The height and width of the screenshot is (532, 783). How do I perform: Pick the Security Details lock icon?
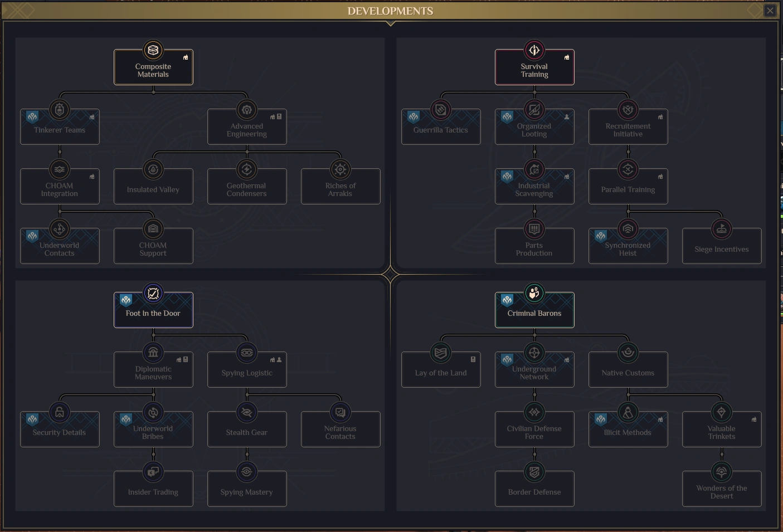pyautogui.click(x=60, y=412)
